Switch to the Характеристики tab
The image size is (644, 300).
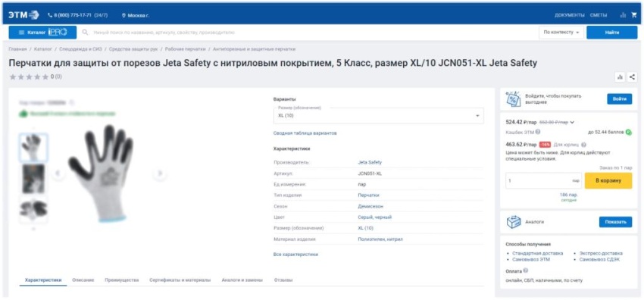coord(43,280)
